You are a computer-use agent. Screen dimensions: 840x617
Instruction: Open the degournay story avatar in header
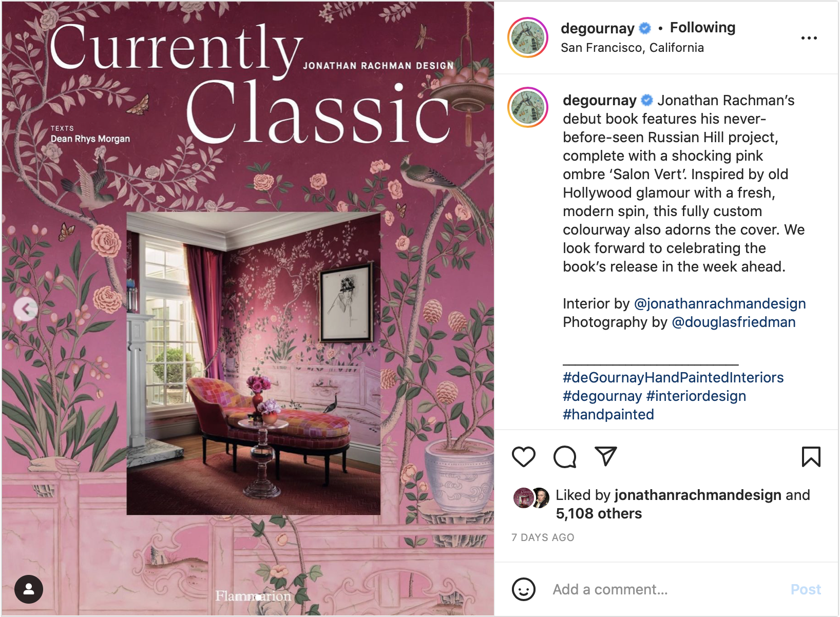[528, 37]
